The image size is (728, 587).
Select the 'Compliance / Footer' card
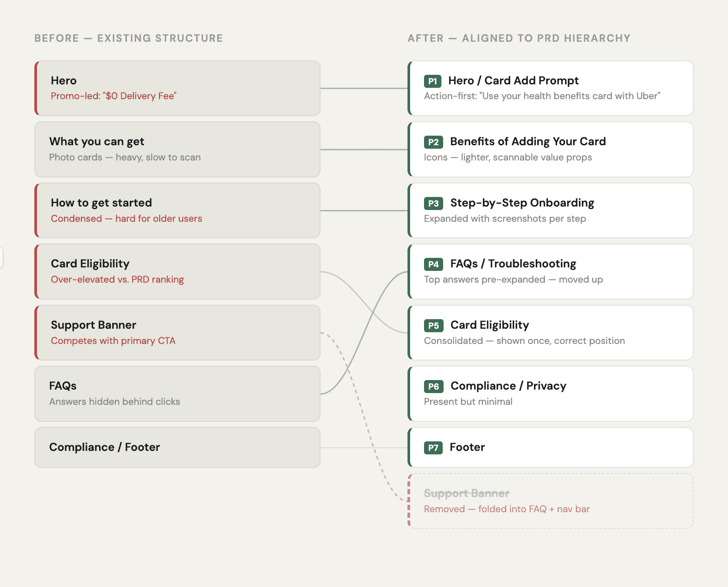point(177,447)
